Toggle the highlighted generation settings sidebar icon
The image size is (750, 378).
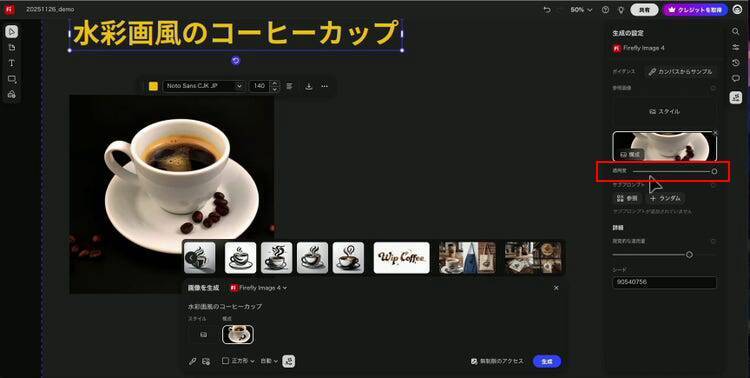pyautogui.click(x=736, y=98)
